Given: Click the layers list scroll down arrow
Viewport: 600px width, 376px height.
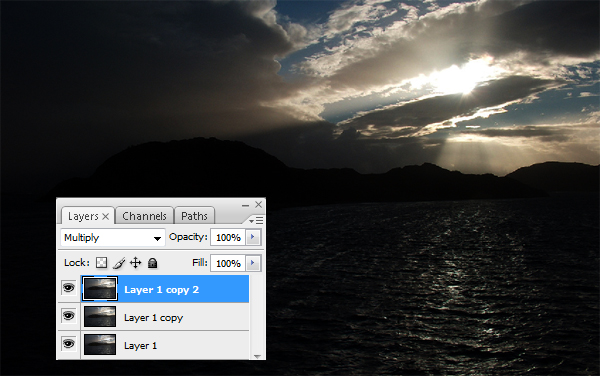Looking at the screenshot, I should tap(257, 356).
